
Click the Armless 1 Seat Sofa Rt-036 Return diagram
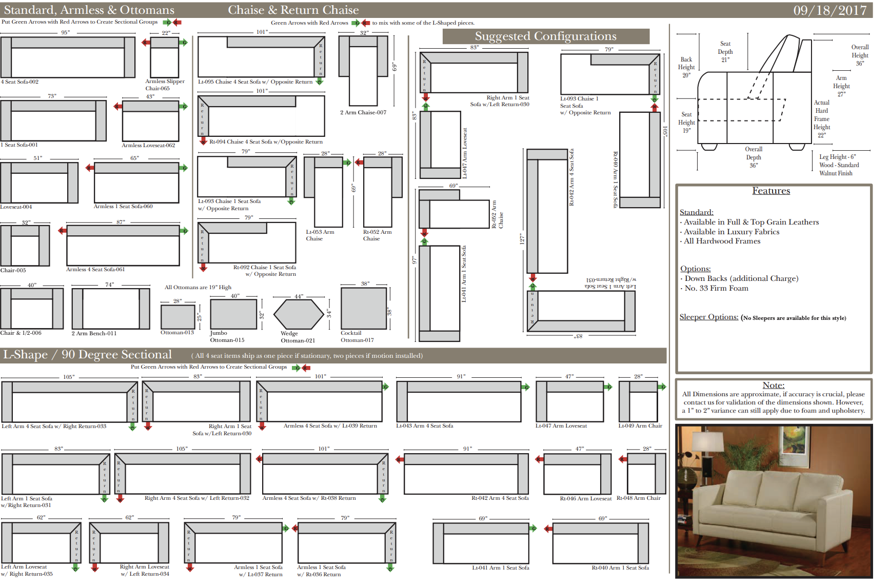[347, 543]
